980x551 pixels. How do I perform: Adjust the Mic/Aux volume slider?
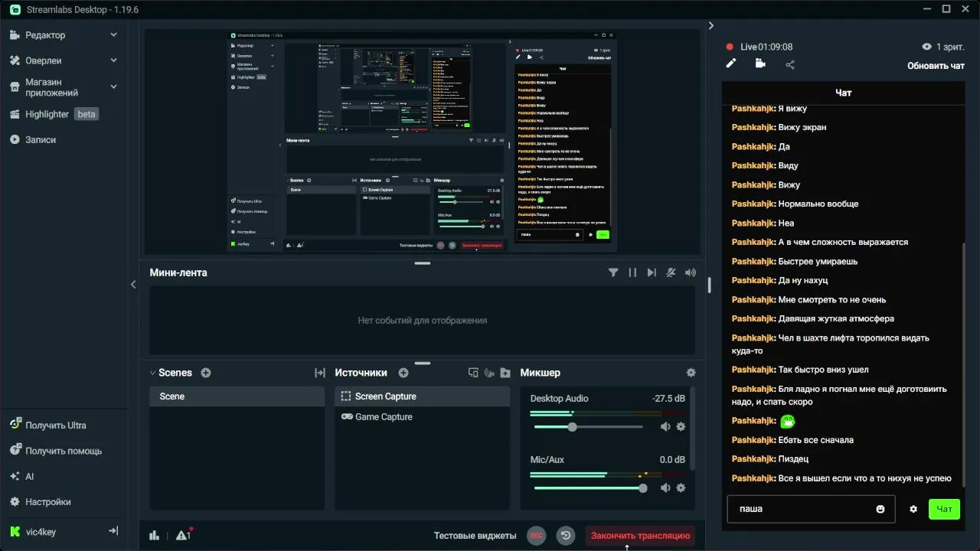[588, 488]
